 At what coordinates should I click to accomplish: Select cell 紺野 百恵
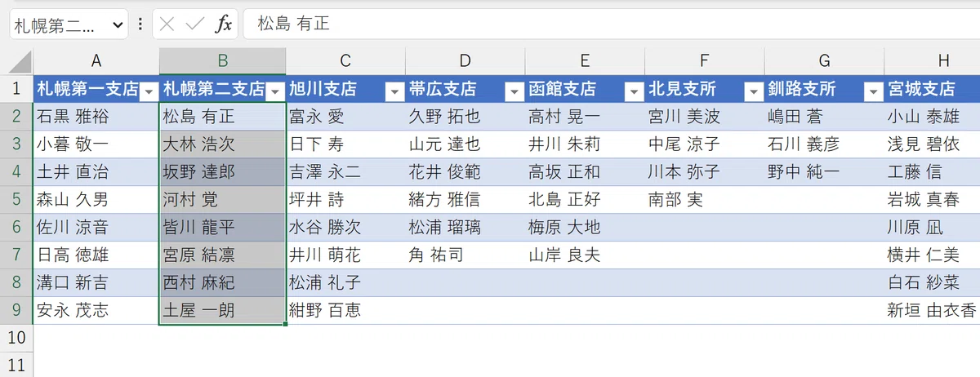point(345,311)
